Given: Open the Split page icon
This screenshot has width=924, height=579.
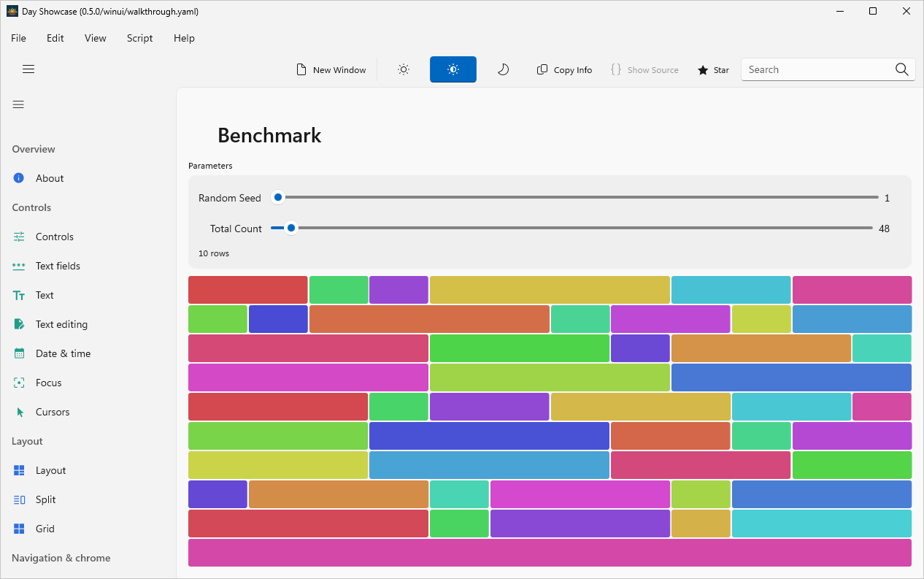Looking at the screenshot, I should click(x=19, y=499).
